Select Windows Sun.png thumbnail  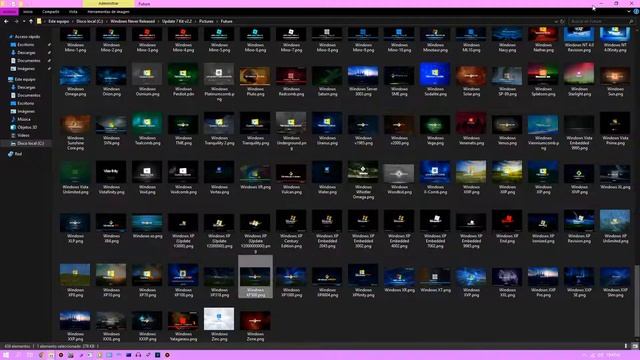pyautogui.click(x=615, y=80)
